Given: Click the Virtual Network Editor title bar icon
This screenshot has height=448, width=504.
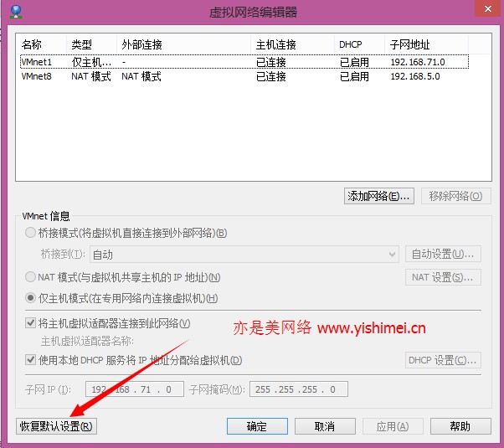Looking at the screenshot, I should (x=16, y=12).
